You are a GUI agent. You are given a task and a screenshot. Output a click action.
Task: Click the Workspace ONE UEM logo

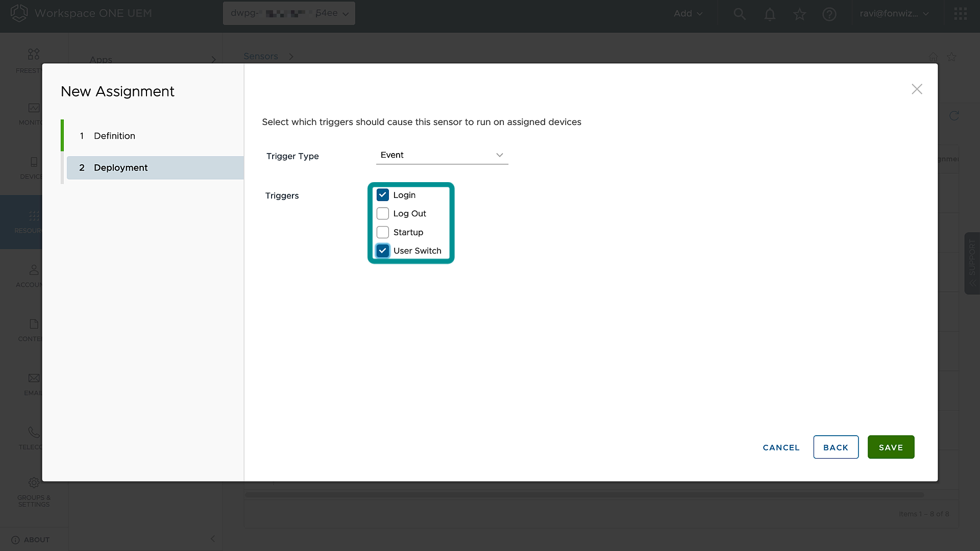[x=19, y=13]
